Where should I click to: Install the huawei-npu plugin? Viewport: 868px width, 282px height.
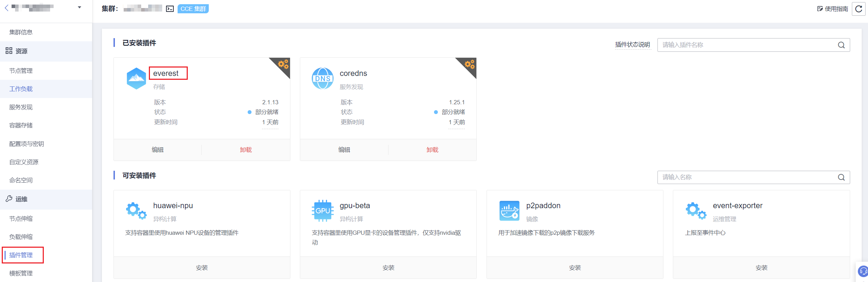202,268
